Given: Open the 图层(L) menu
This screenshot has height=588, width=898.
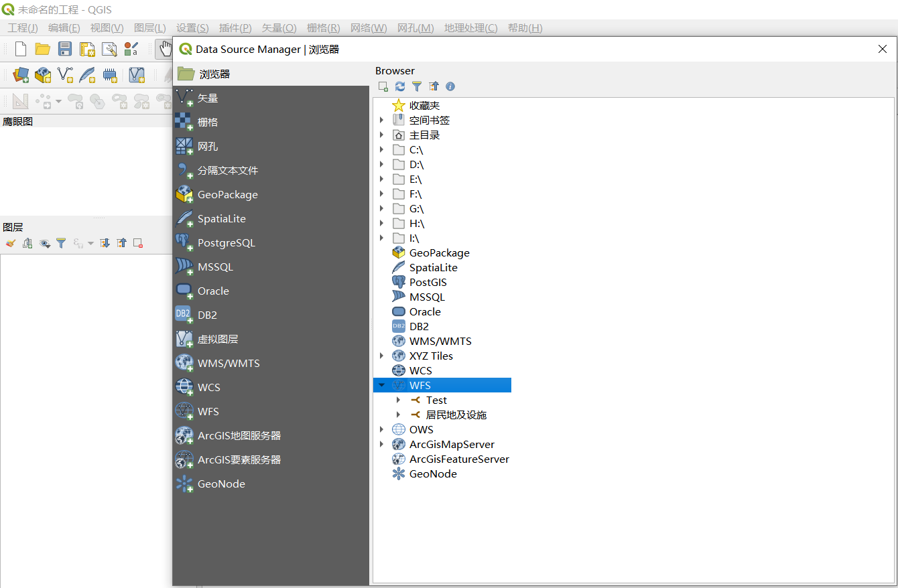Looking at the screenshot, I should pos(150,27).
